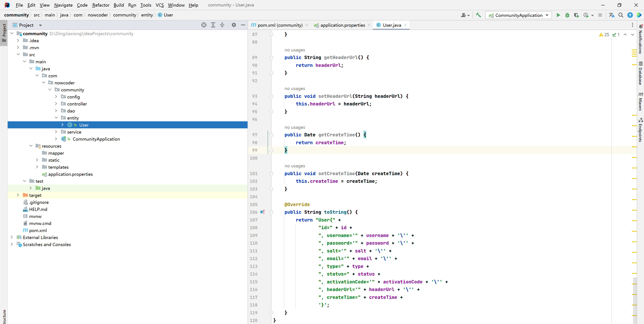Toggle line 99 code folding marker
The width and height of the screenshot is (644, 324).
click(x=271, y=150)
